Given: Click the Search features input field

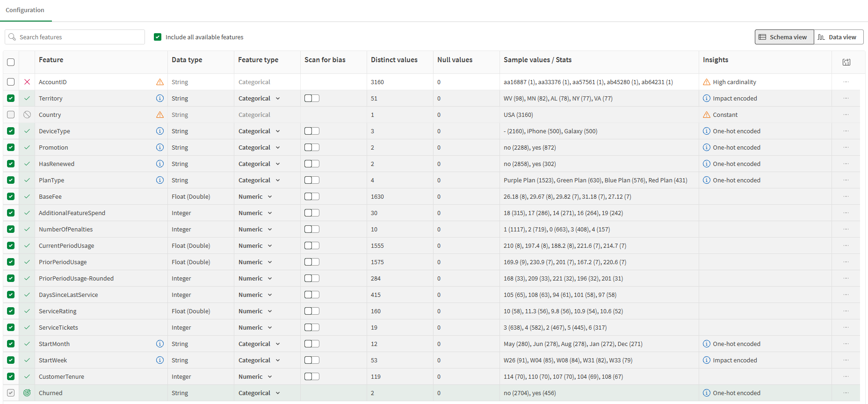Looking at the screenshot, I should tap(75, 37).
